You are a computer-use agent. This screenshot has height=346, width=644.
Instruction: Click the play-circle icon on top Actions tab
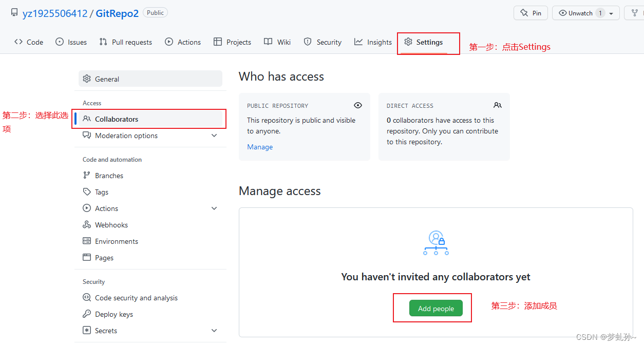coord(169,42)
